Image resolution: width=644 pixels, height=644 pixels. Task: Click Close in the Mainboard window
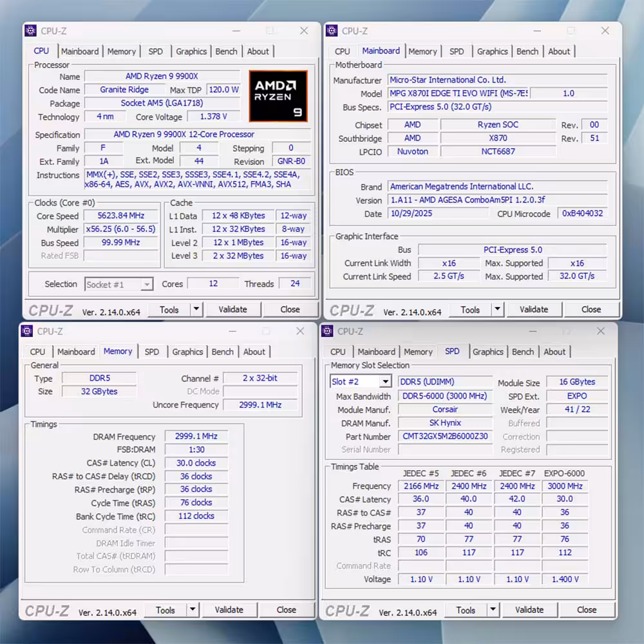tap(591, 309)
